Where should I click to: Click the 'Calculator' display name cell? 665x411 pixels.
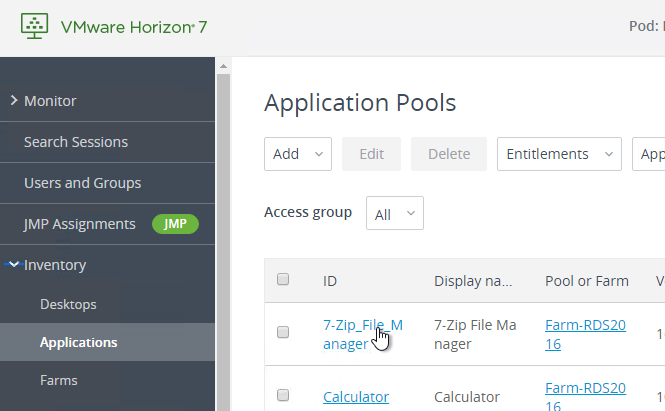(x=467, y=397)
